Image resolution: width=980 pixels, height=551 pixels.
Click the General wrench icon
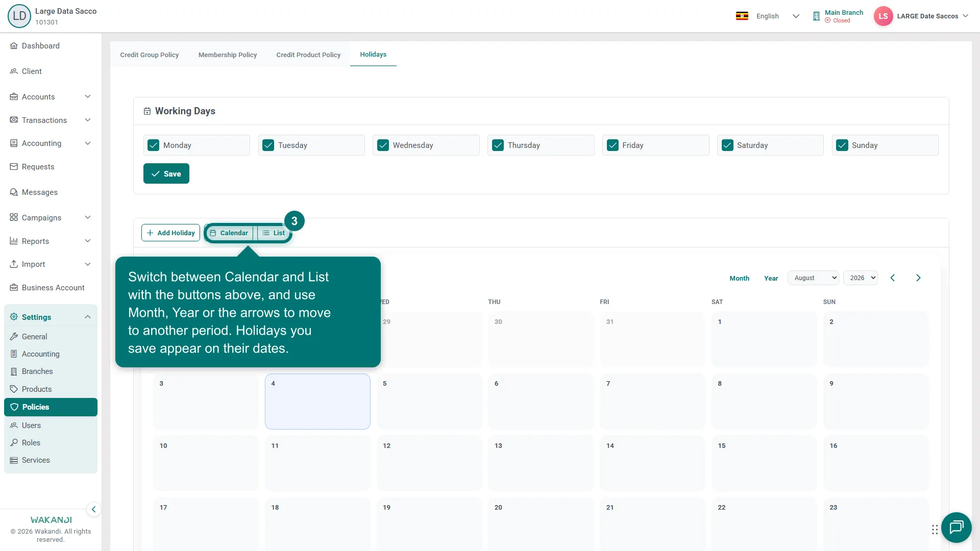(14, 337)
